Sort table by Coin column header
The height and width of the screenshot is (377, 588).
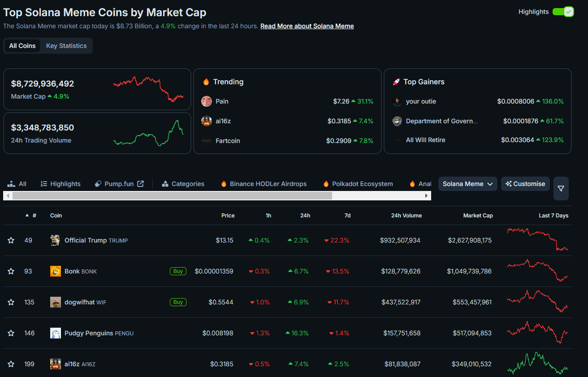pyautogui.click(x=56, y=216)
